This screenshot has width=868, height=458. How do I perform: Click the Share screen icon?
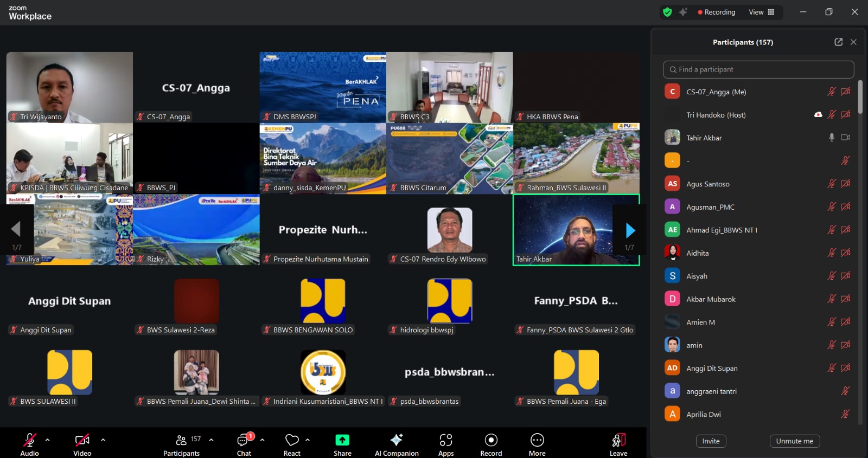point(342,440)
